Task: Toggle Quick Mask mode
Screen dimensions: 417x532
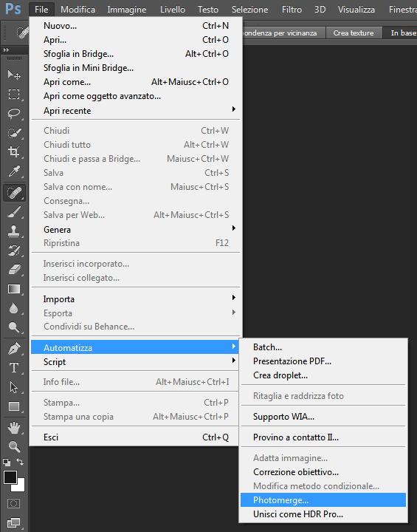Action: [x=13, y=503]
